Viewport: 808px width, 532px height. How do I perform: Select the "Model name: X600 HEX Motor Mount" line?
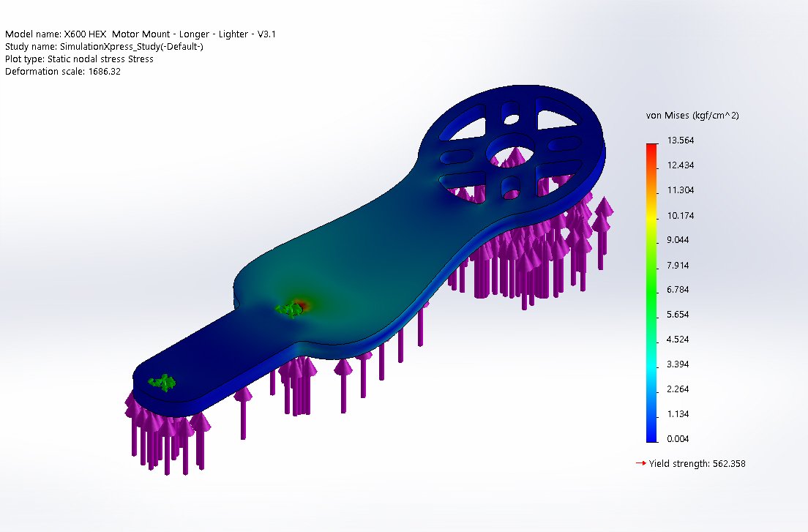[141, 34]
